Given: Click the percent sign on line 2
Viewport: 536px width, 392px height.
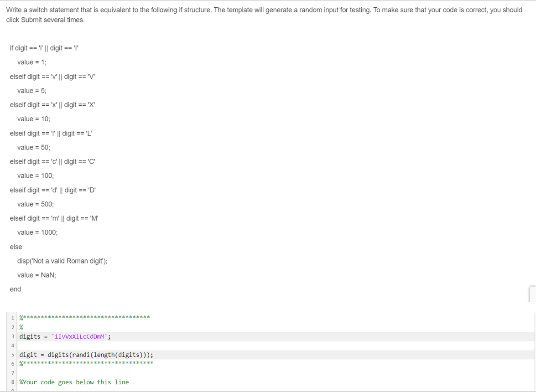Looking at the screenshot, I should [x=20, y=326].
